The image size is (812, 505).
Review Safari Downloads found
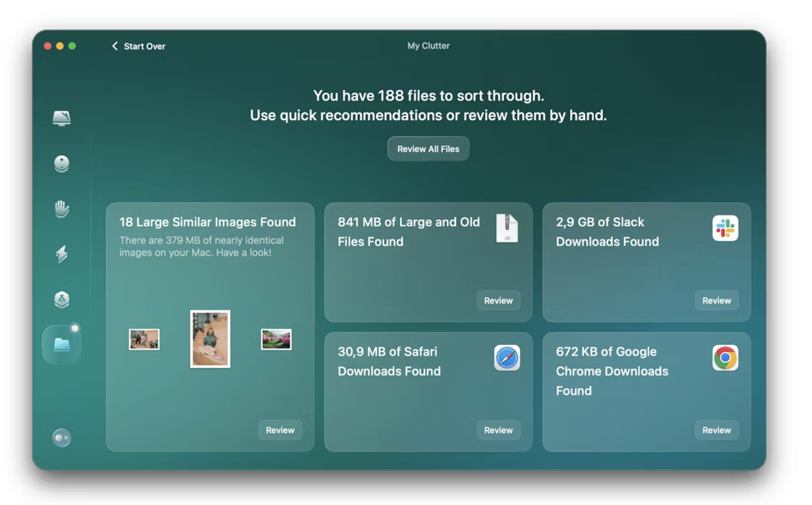click(x=498, y=430)
